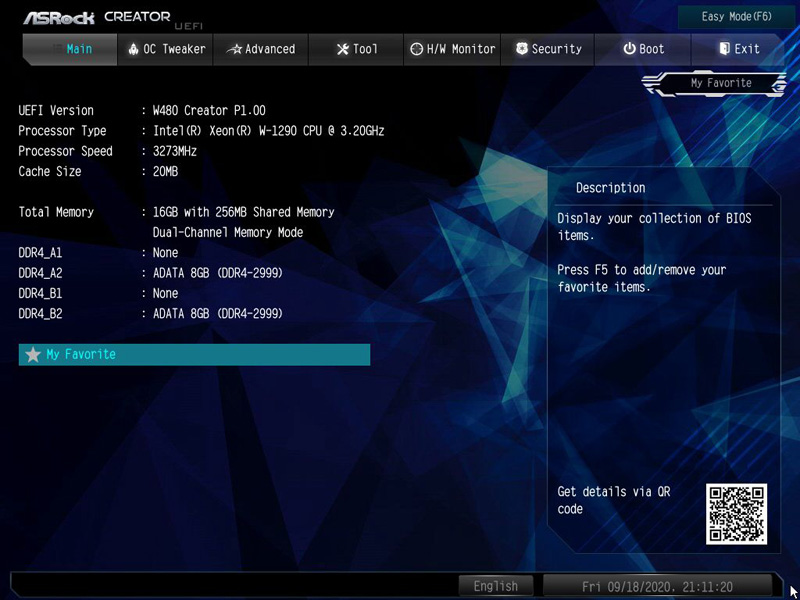Screen dimensions: 800x600
Task: Click the Get details via QR code text
Action: (613, 500)
